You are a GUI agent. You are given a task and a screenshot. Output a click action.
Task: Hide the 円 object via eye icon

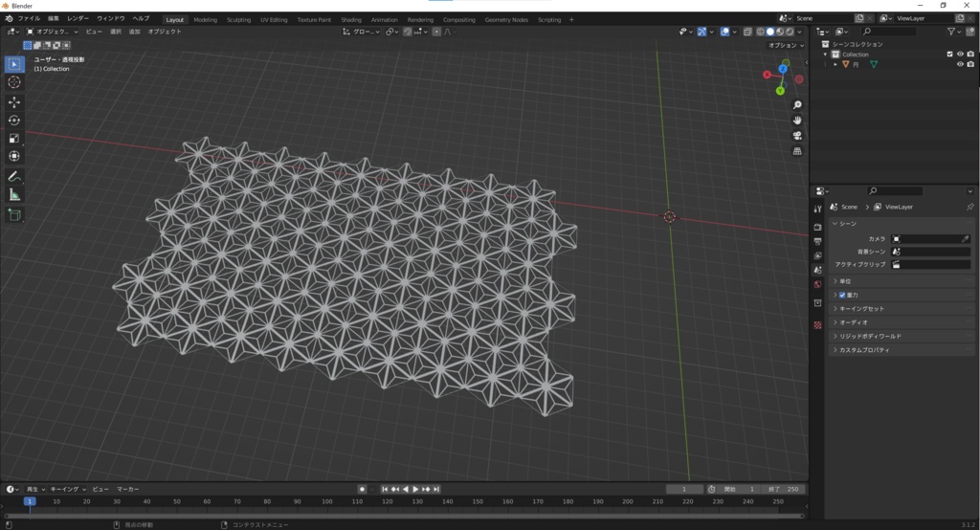960,64
